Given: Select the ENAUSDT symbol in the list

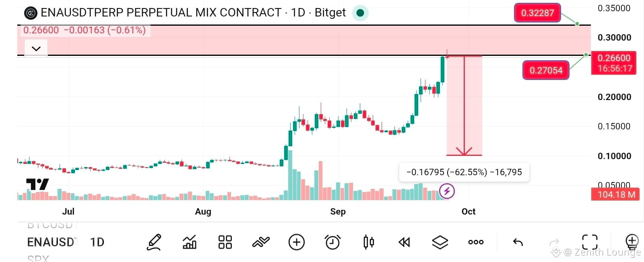Looking at the screenshot, I should (x=51, y=242).
